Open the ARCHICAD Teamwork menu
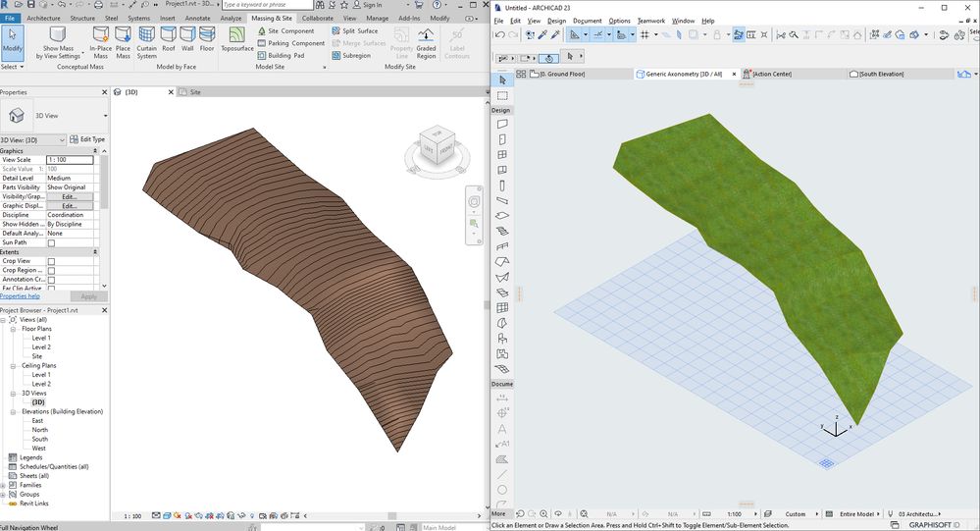980x531 pixels. click(650, 21)
